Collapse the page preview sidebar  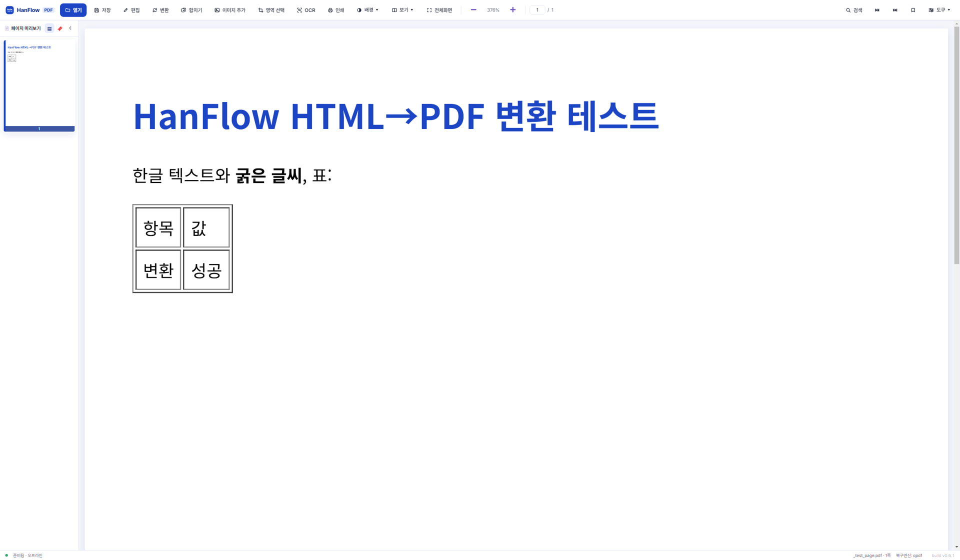(70, 28)
